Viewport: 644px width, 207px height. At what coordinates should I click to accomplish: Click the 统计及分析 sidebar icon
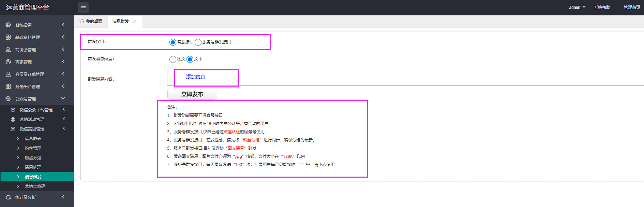pos(8,197)
